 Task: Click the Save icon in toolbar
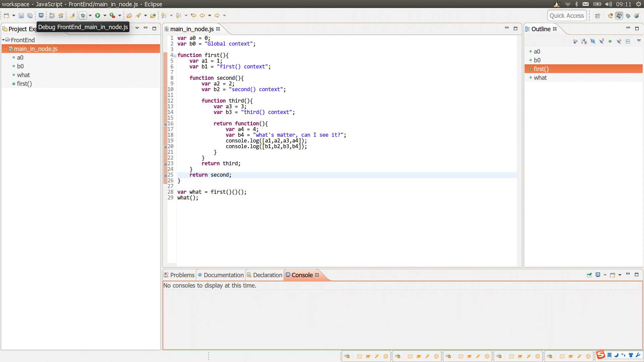(x=21, y=15)
